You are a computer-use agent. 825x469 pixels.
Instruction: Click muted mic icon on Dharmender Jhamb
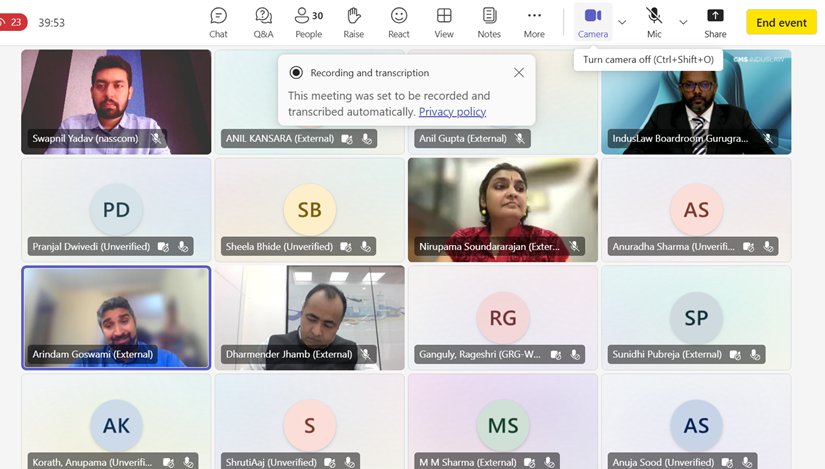tap(366, 354)
